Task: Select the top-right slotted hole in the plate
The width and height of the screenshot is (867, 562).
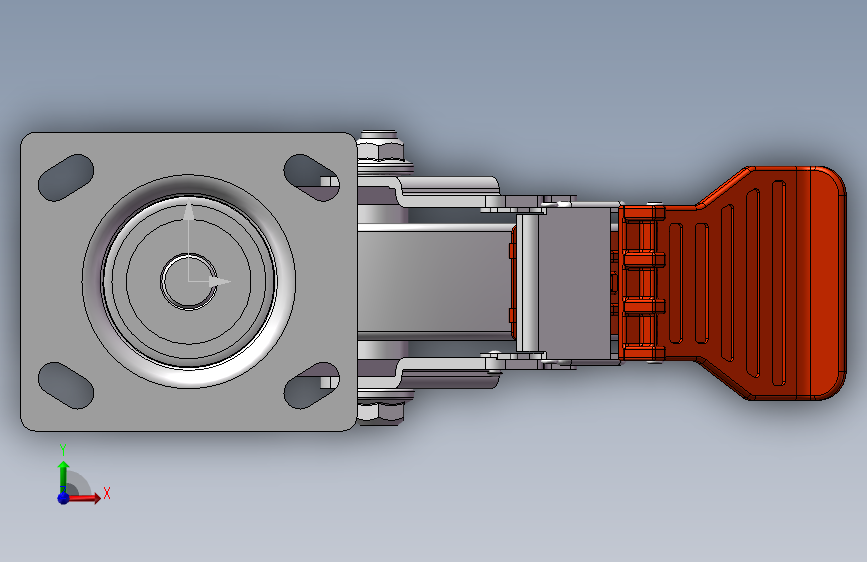Action: click(311, 178)
